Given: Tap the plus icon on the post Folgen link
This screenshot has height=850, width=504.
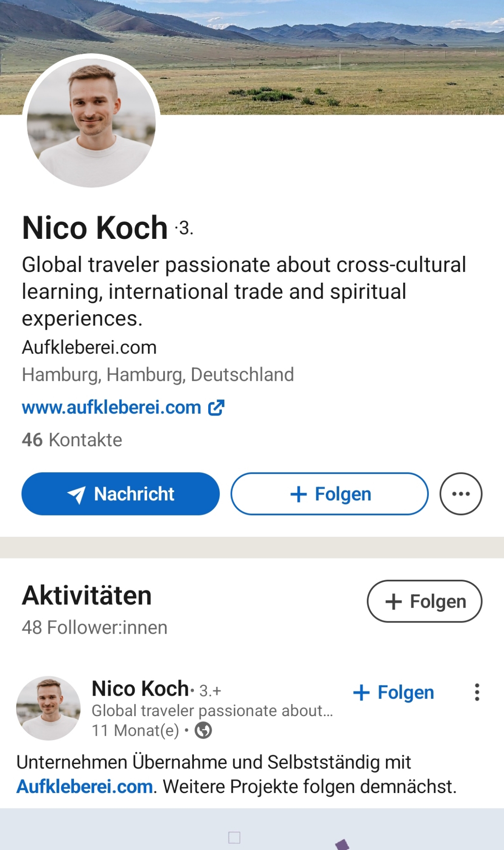Looking at the screenshot, I should (361, 692).
